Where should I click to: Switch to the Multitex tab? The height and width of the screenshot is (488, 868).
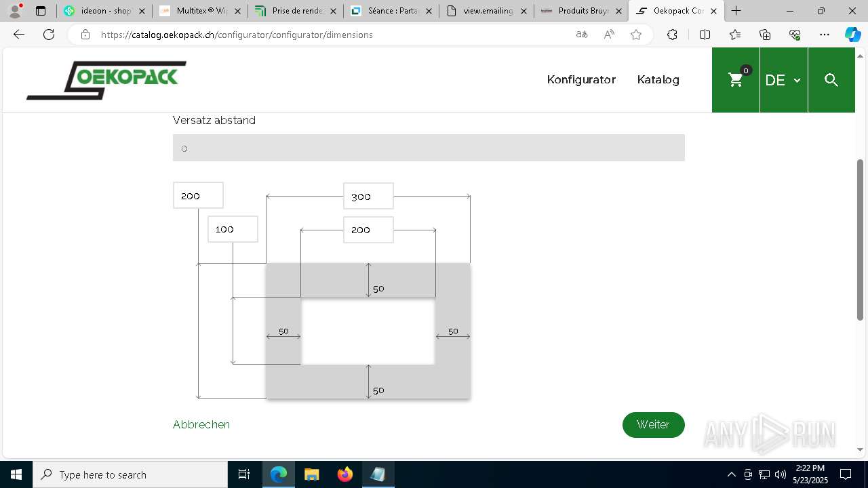click(x=199, y=11)
